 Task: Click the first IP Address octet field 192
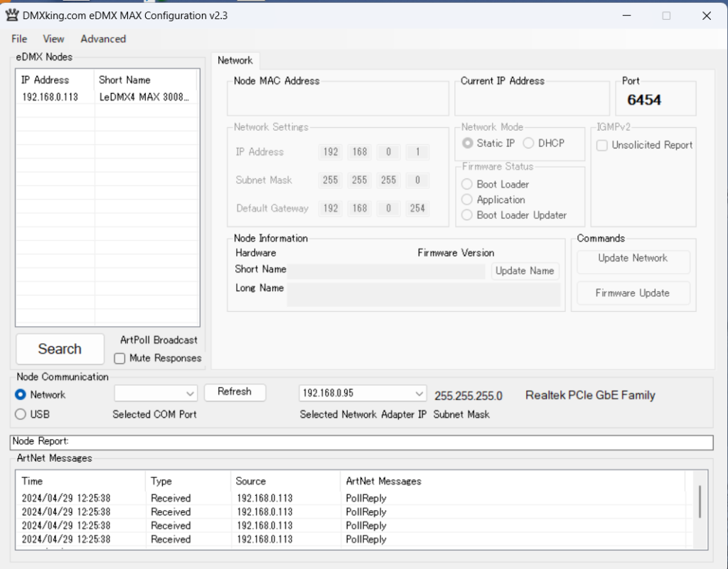point(331,152)
